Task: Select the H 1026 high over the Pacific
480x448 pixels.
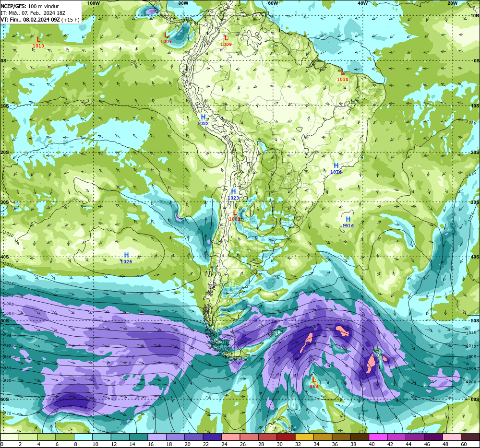Action: 126,258
